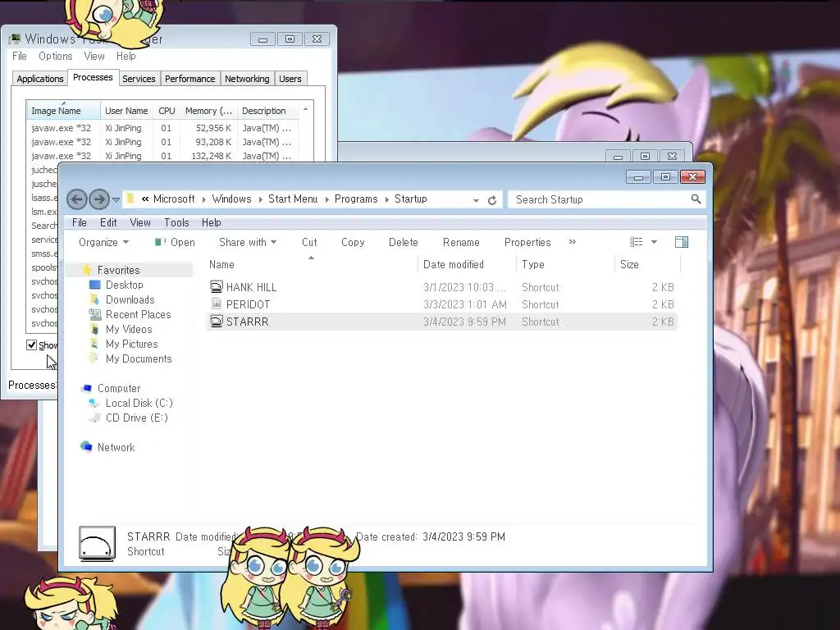Click Properties in the toolbar
Image resolution: width=840 pixels, height=630 pixels.
527,242
